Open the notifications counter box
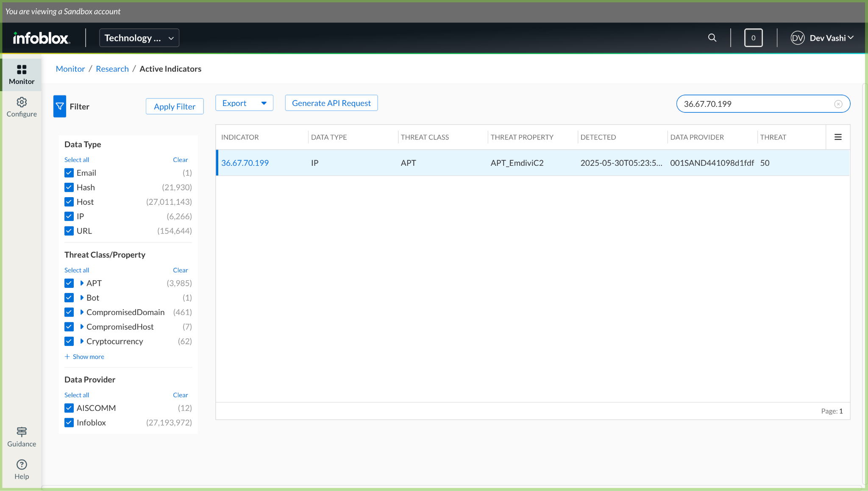 tap(753, 38)
